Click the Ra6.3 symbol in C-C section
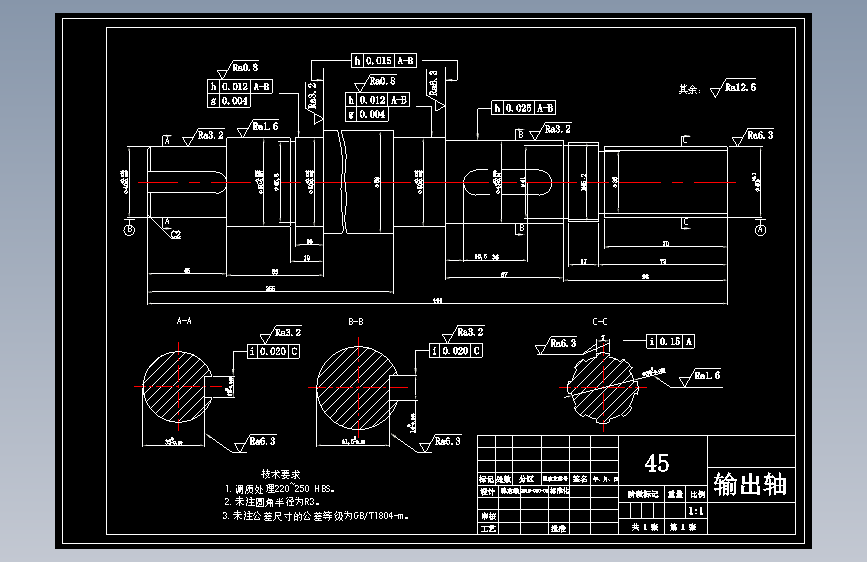 556,345
